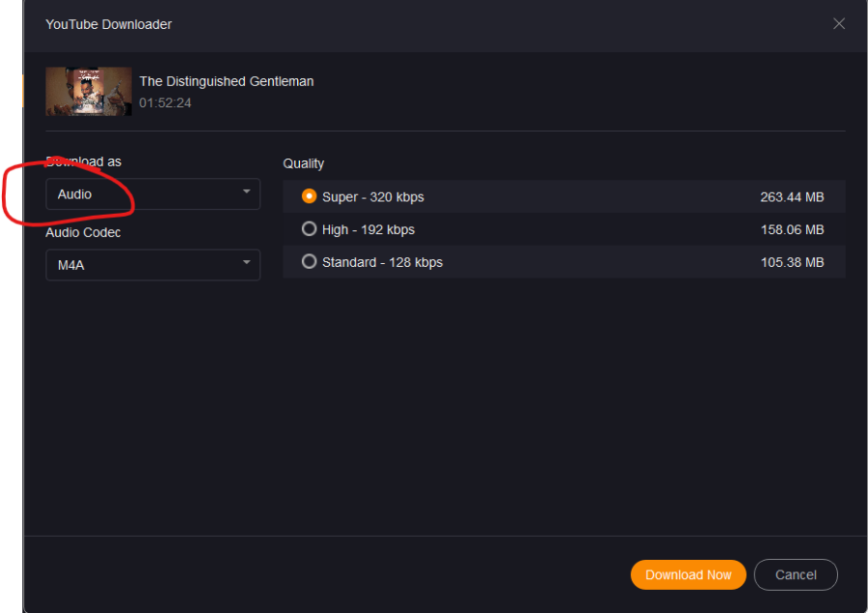Screen dimensions: 868x613
Task: Click the arrow on the Audio dropdown
Action: pyautogui.click(x=246, y=193)
